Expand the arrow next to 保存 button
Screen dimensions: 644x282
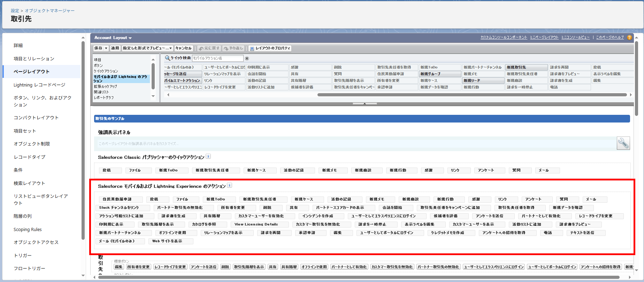click(x=106, y=48)
